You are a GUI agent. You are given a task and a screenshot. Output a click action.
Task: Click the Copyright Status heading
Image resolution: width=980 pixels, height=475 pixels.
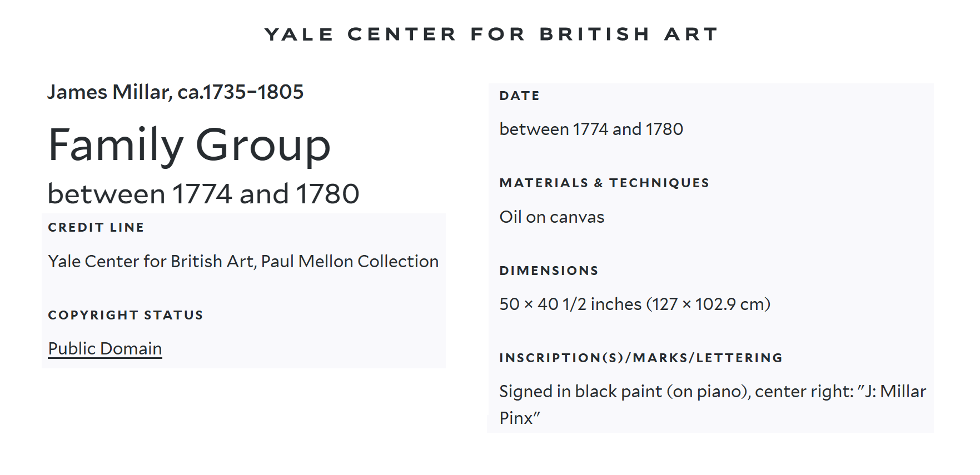click(126, 315)
